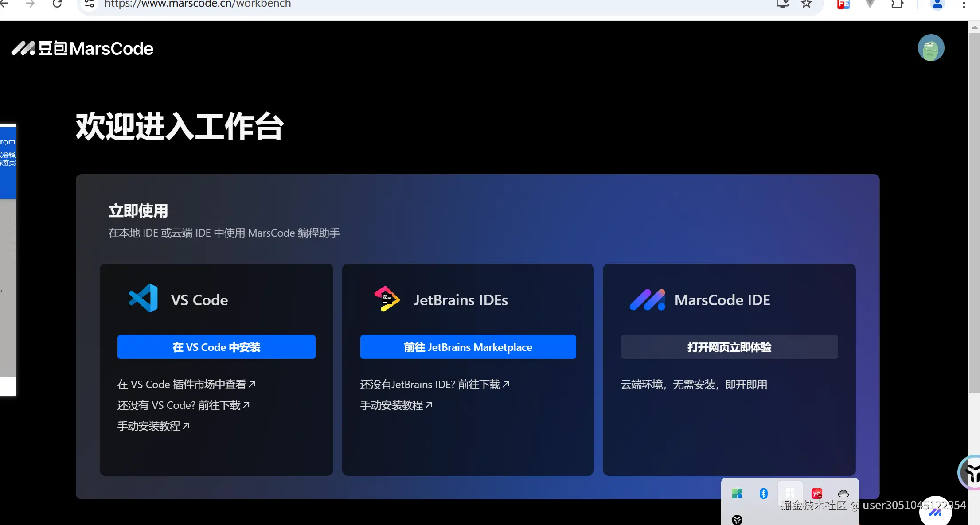The height and width of the screenshot is (525, 980).
Task: Click 打开网页立即体验 button
Action: pyautogui.click(x=729, y=347)
